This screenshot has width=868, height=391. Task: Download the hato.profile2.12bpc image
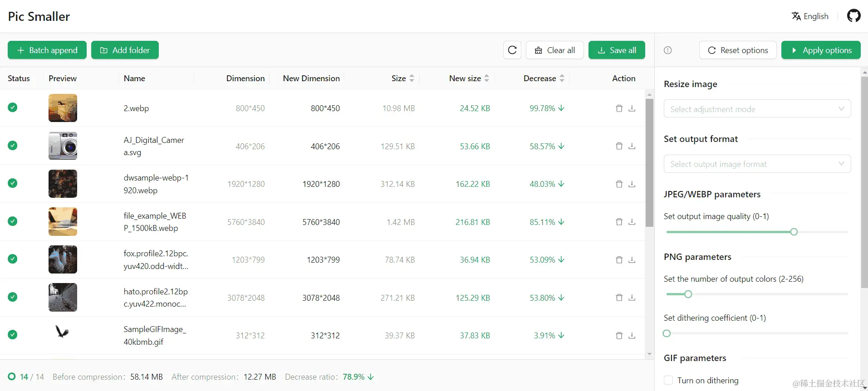[632, 298]
